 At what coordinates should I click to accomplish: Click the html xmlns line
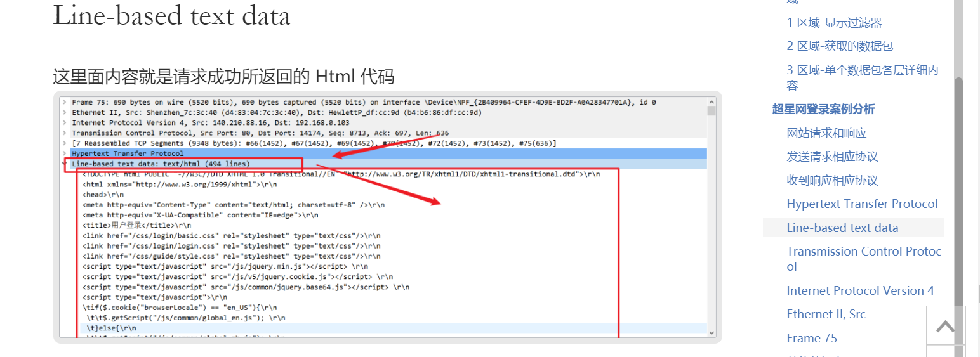point(180,185)
